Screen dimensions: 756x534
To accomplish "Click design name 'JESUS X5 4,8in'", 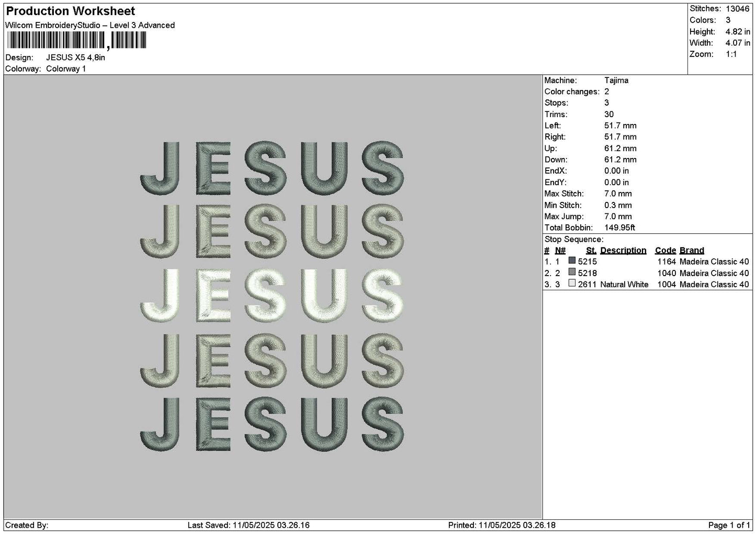I will tap(75, 58).
